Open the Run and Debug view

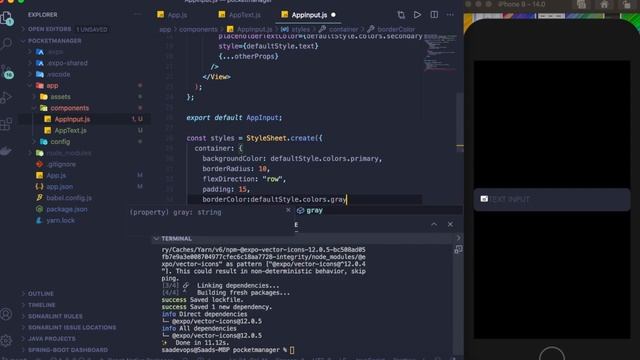(6, 98)
